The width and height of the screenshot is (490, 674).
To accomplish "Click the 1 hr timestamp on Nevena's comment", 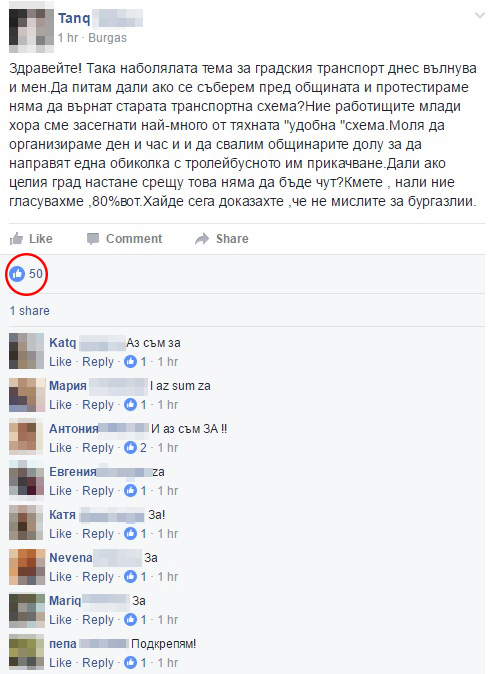I will [168, 576].
